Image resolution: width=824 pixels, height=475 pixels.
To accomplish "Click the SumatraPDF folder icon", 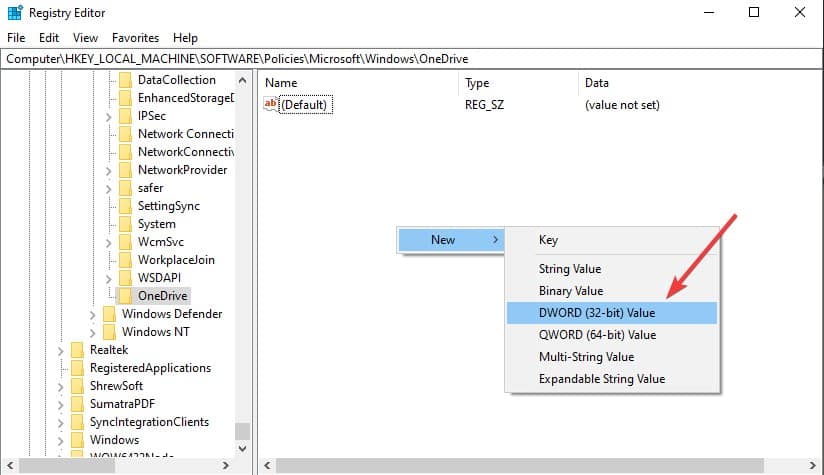I will [77, 404].
